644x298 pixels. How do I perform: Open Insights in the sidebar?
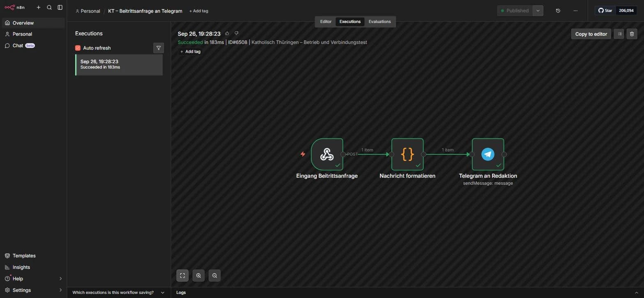[x=33, y=267]
